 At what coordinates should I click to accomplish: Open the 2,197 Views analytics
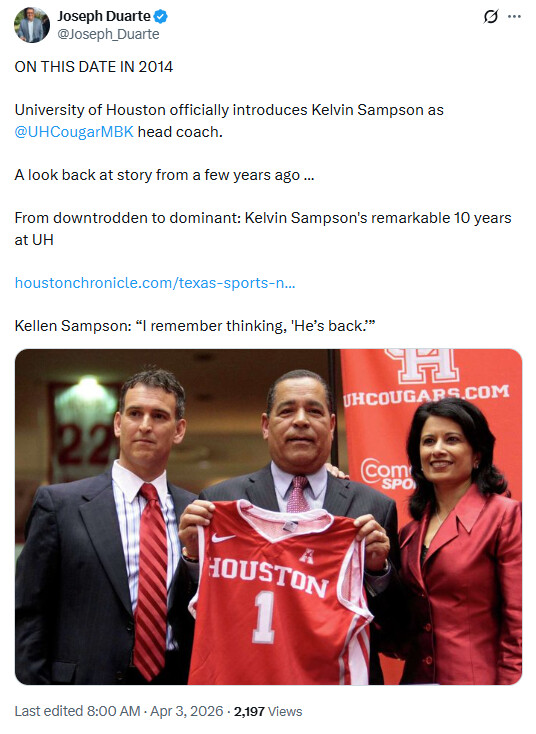pos(268,712)
